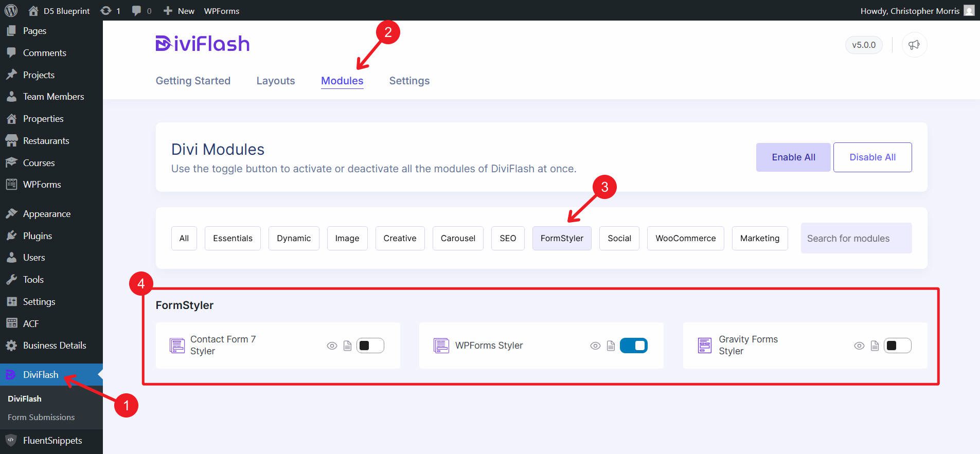Filter modules by Creative
This screenshot has height=454, width=980.
click(x=400, y=239)
